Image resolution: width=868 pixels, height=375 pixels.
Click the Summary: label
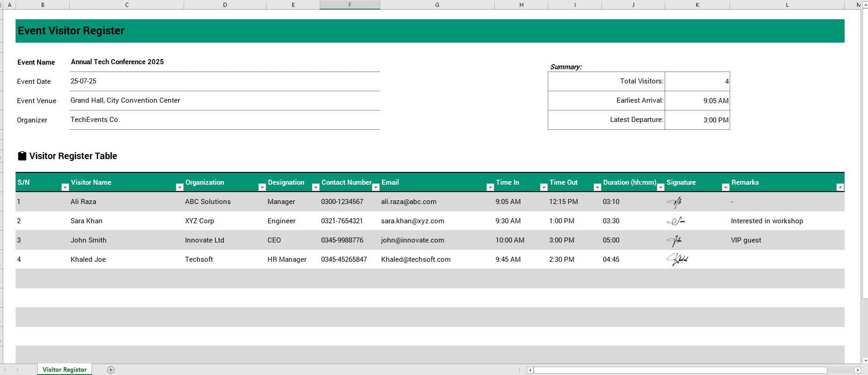coord(566,67)
